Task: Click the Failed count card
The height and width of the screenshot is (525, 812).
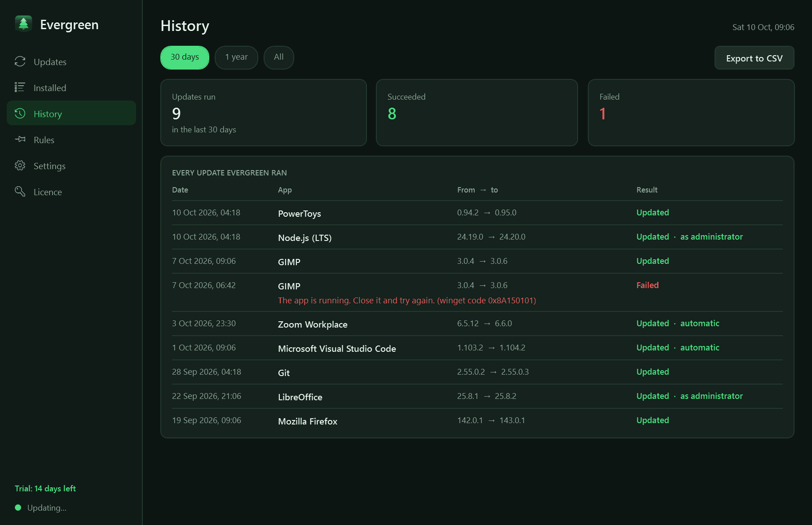Action: pos(691,113)
